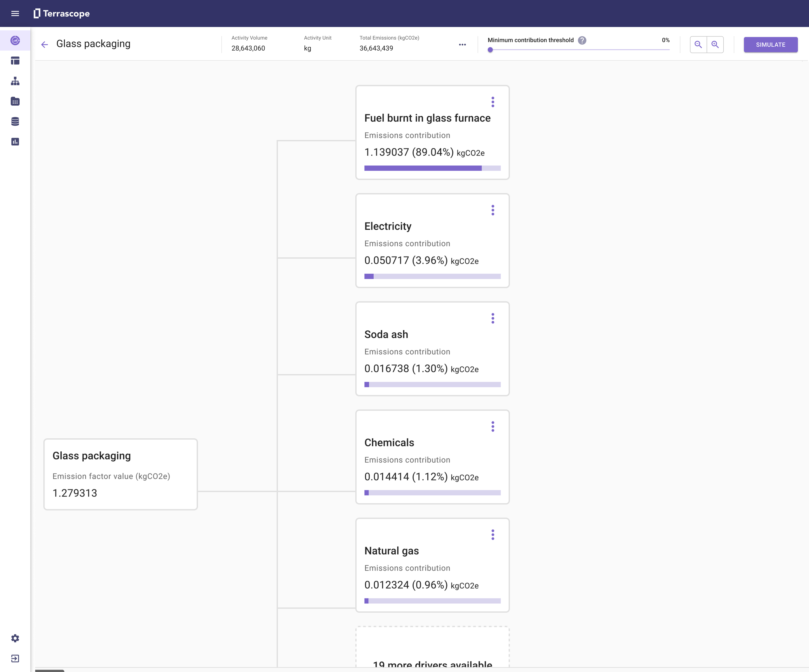Open options menu for Electricity card
Image resolution: width=809 pixels, height=672 pixels.
[x=493, y=210]
